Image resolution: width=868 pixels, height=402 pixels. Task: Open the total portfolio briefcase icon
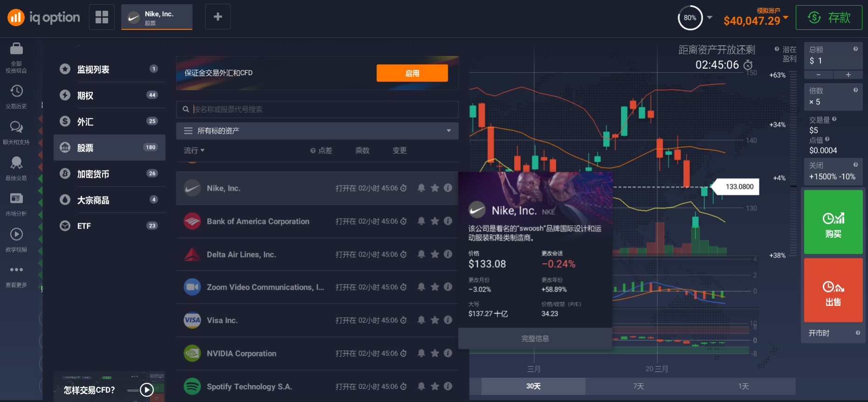pyautogui.click(x=16, y=49)
